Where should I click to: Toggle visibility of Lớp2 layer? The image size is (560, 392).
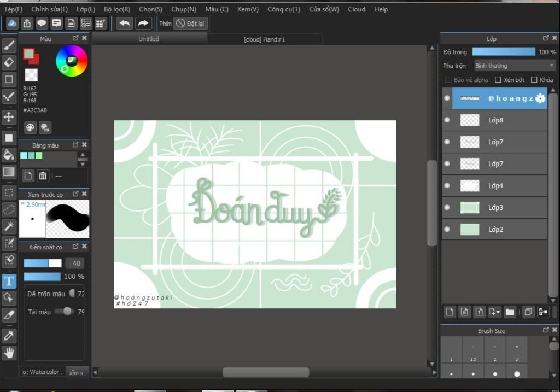click(x=447, y=229)
